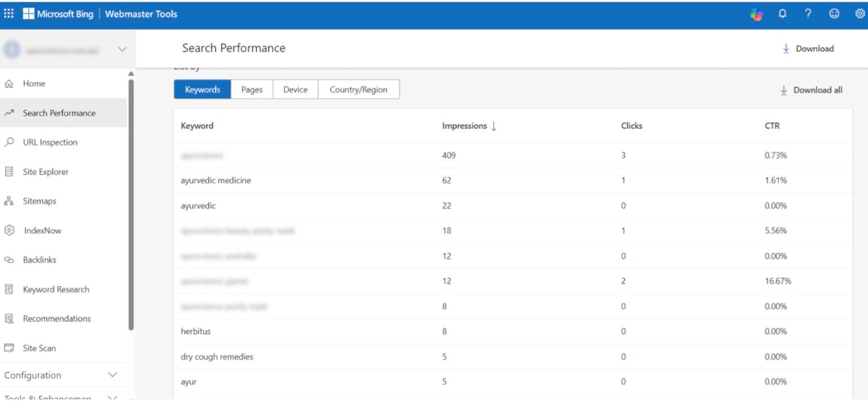Sort by the CTR column header
Image resolution: width=868 pixels, height=401 pixels.
point(773,126)
